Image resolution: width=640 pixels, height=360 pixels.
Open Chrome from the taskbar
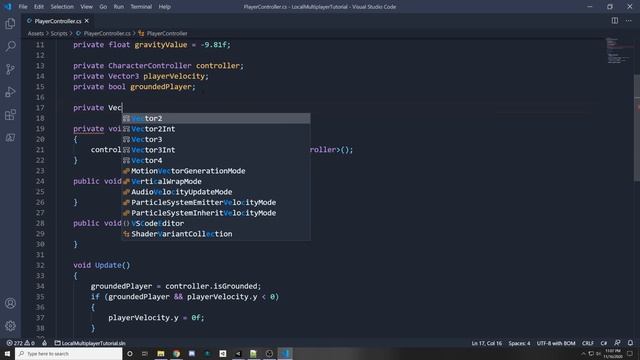[176, 354]
